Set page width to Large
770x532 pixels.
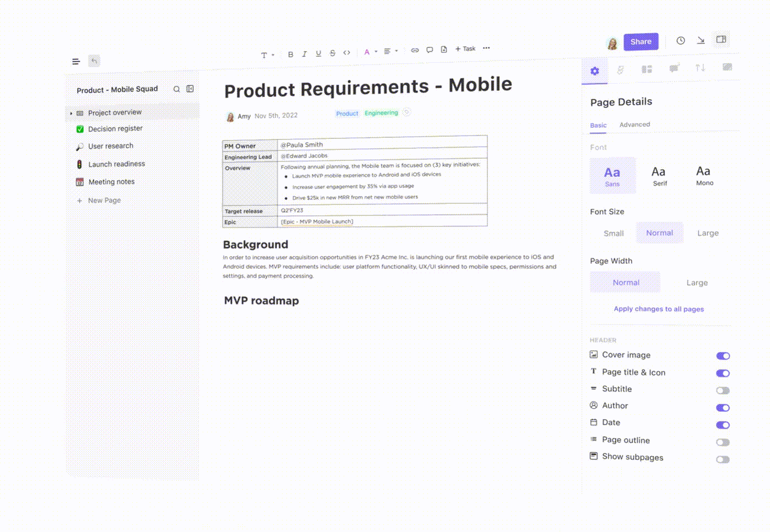click(x=697, y=283)
